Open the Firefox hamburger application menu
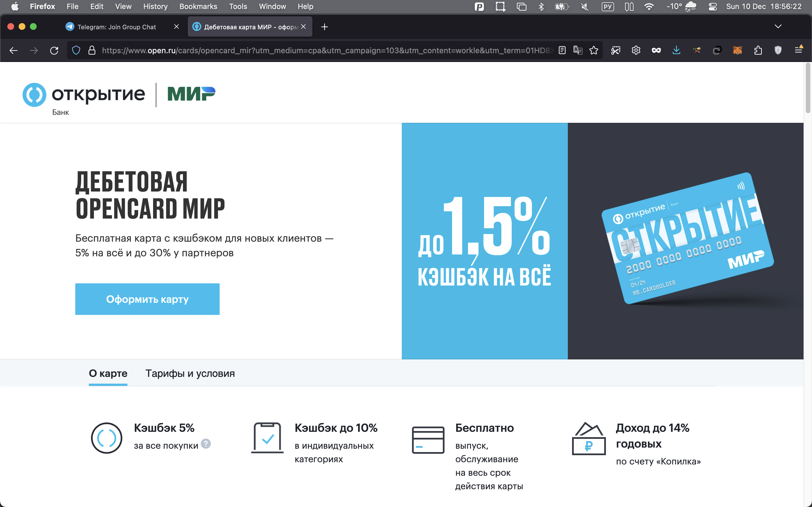This screenshot has height=507, width=812. 798,50
